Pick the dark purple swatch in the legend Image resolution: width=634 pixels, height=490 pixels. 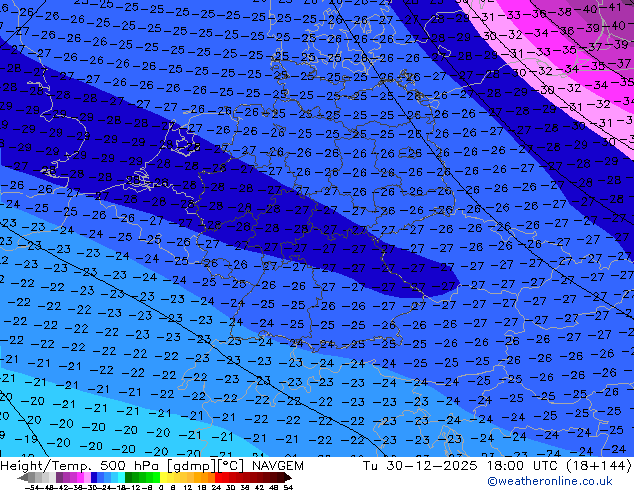59,477
